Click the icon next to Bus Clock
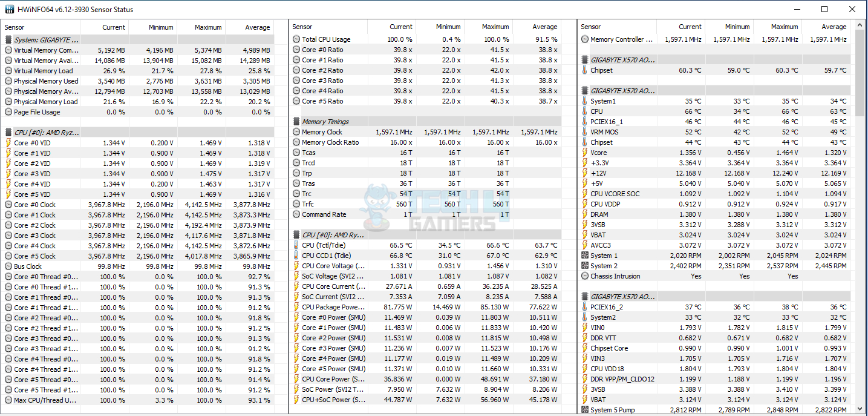Image resolution: width=868 pixels, height=416 pixels. (x=8, y=266)
